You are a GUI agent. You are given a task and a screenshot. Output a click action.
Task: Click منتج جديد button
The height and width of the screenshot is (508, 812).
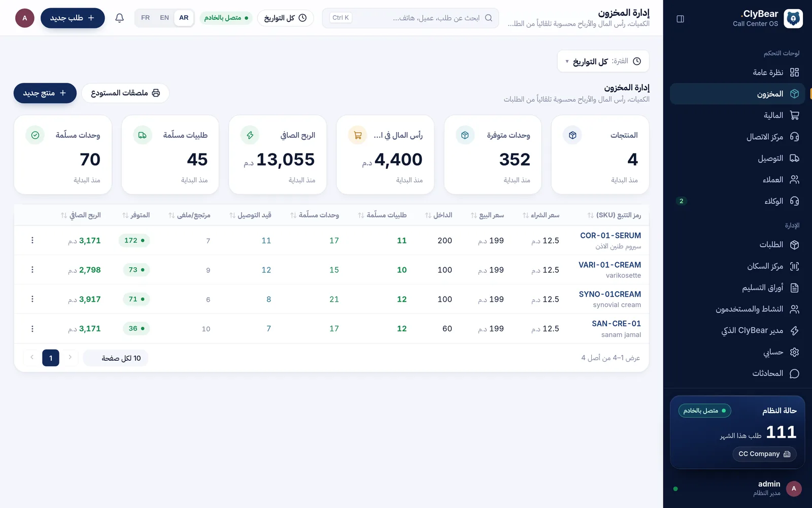click(45, 93)
